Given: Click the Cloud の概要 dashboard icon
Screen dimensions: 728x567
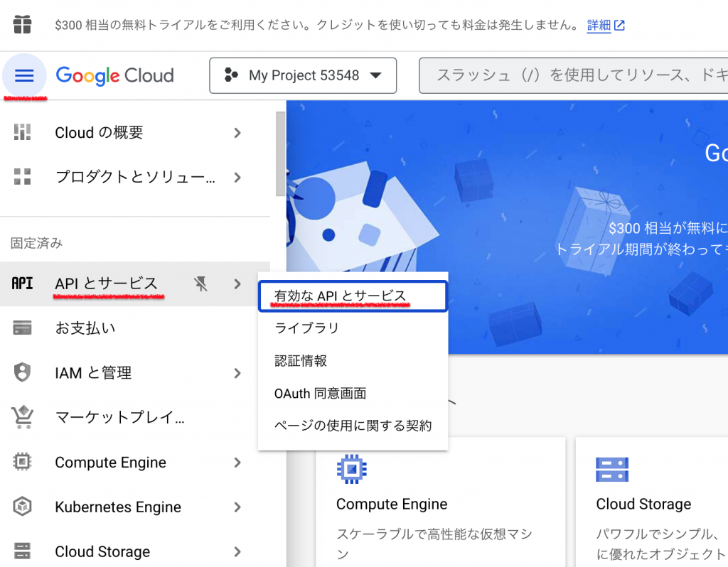Looking at the screenshot, I should [x=23, y=133].
